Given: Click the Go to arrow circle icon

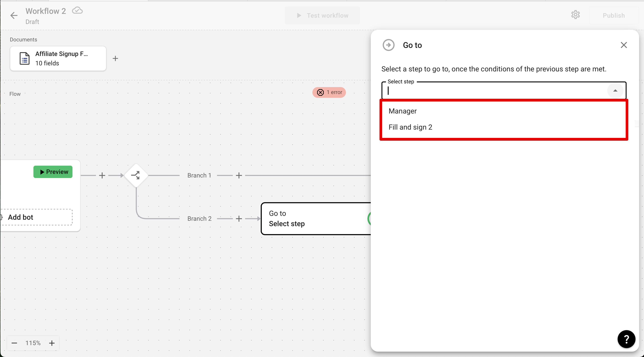Looking at the screenshot, I should tap(388, 45).
